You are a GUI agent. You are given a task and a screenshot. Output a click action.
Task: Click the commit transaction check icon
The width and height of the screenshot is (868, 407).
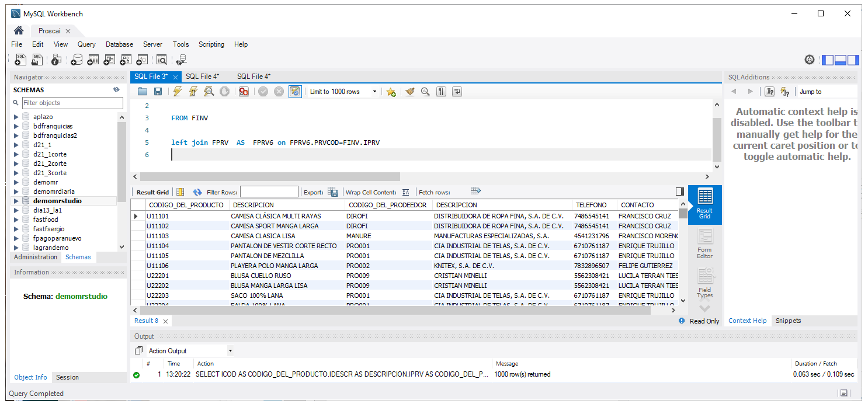pyautogui.click(x=263, y=92)
